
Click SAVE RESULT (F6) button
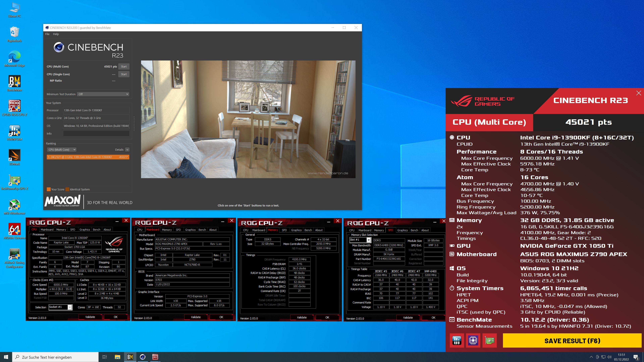point(572,341)
